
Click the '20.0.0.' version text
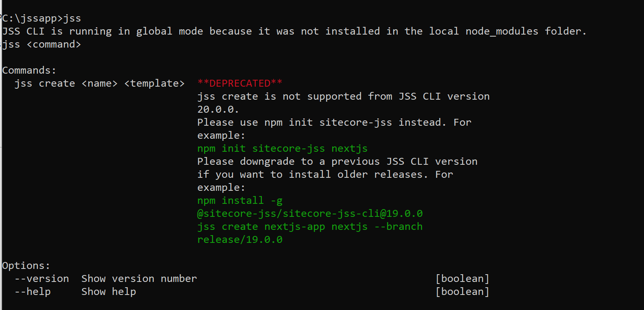pos(218,109)
